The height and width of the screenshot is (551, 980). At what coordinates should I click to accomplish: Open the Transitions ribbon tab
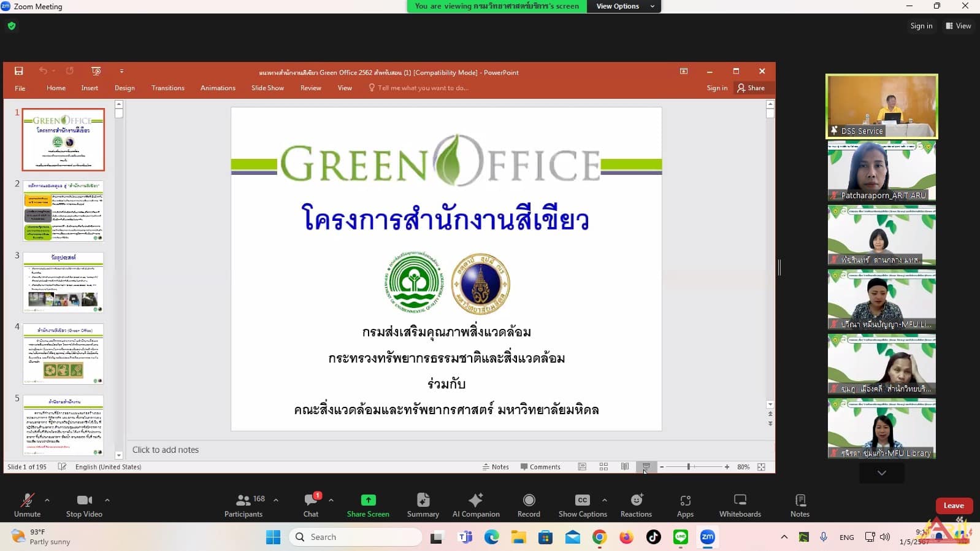point(168,88)
